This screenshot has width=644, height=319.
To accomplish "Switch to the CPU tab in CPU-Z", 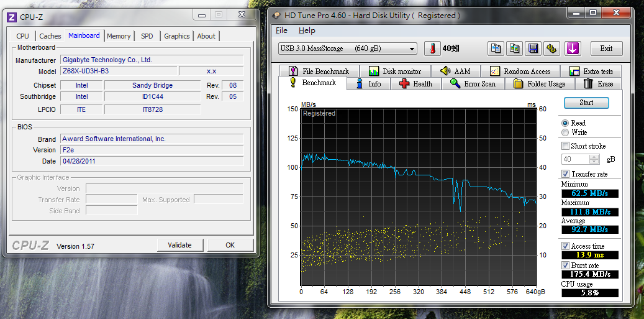I will [22, 36].
